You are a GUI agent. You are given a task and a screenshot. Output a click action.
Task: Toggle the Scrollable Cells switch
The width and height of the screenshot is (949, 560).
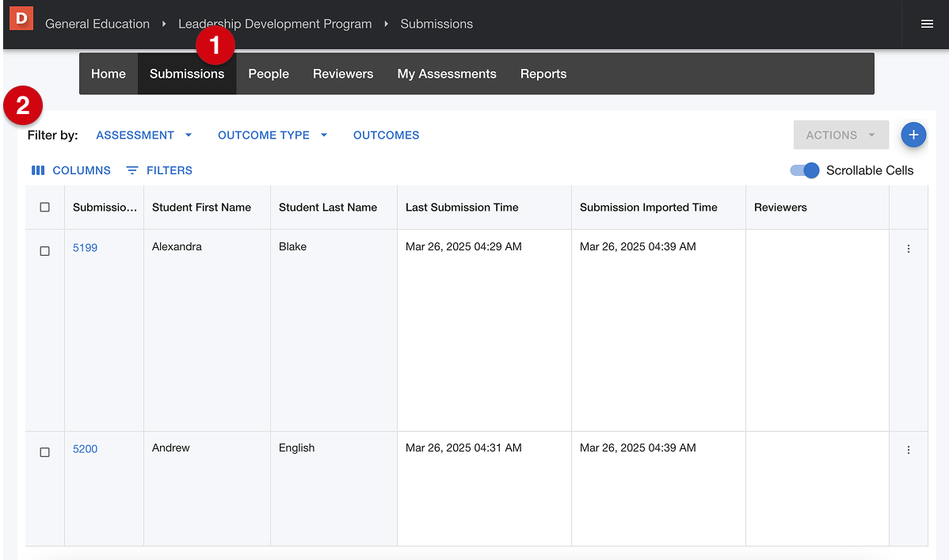804,170
